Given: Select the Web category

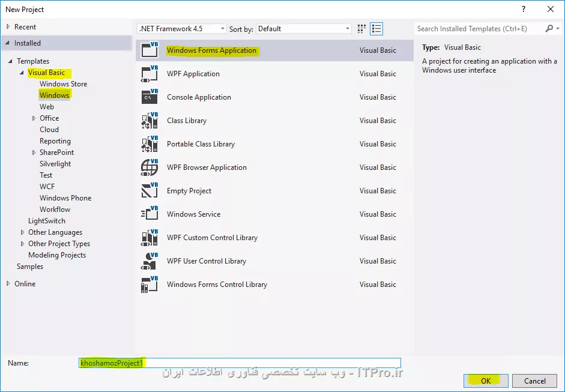Looking at the screenshot, I should coord(47,107).
